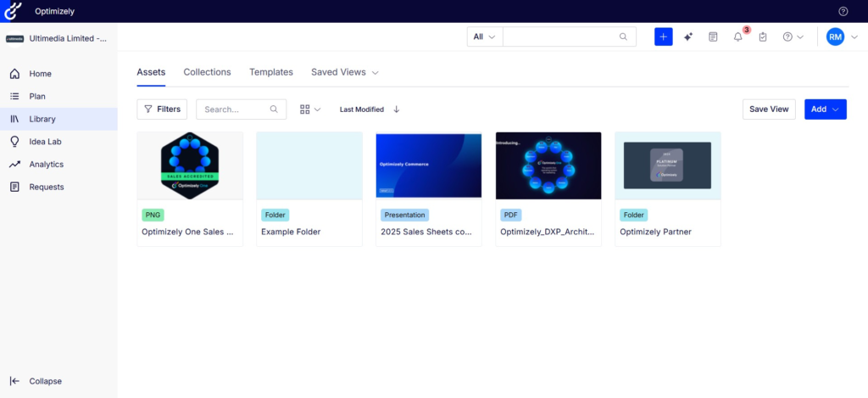
Task: Open Requests label in the sidebar
Action: click(x=47, y=188)
